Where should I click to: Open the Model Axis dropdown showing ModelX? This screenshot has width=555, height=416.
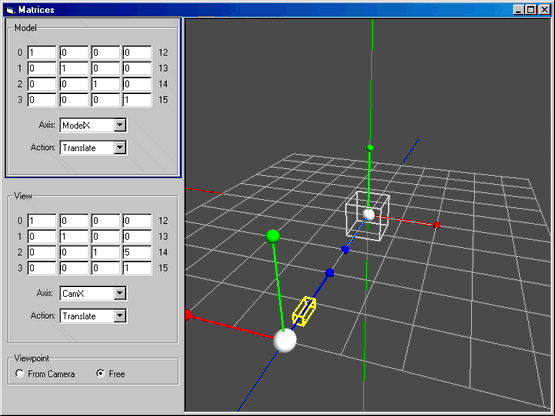pyautogui.click(x=120, y=125)
